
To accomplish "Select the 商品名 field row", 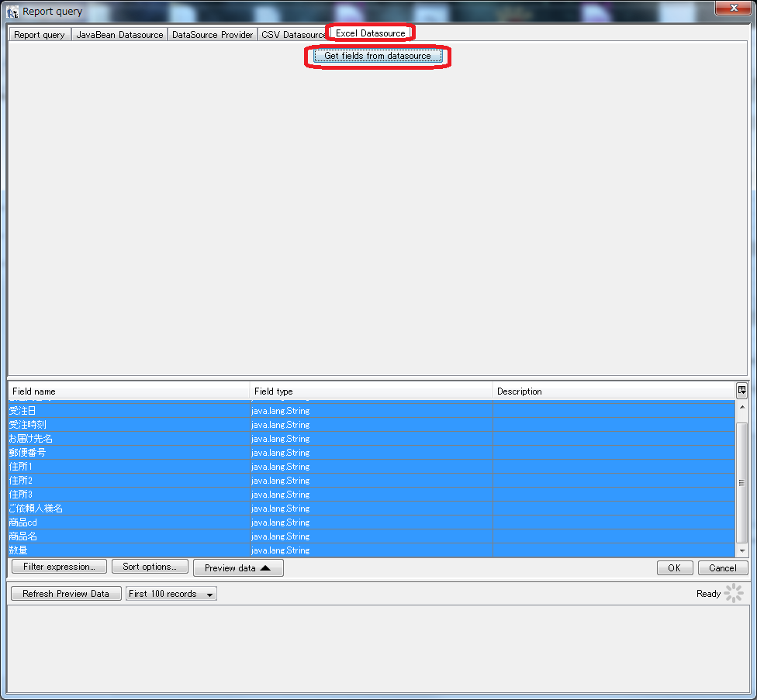I will tap(372, 536).
